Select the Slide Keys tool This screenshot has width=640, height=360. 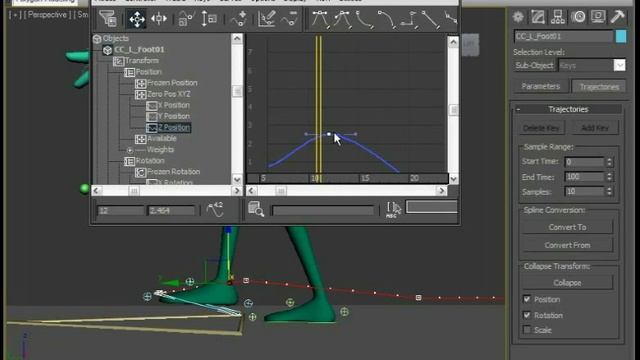[x=159, y=18]
